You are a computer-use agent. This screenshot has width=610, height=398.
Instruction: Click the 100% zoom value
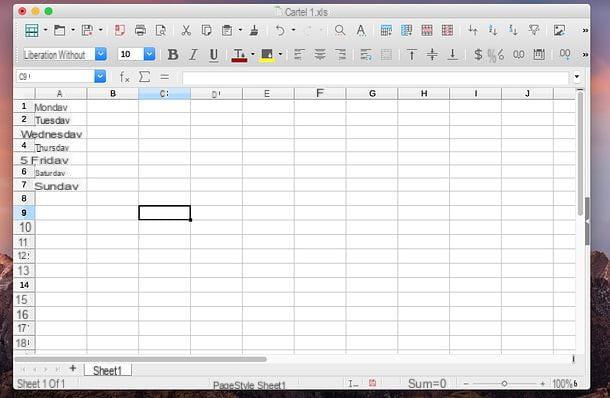click(x=565, y=384)
